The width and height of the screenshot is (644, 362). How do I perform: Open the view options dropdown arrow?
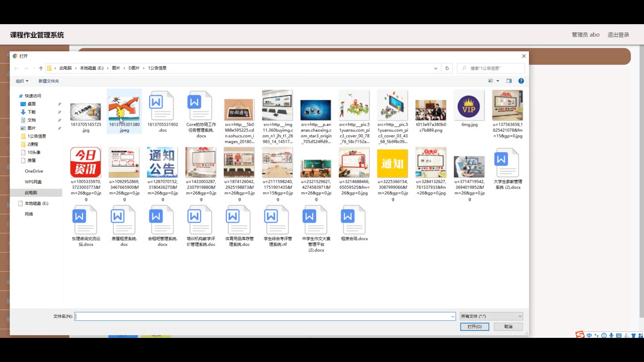point(498,81)
